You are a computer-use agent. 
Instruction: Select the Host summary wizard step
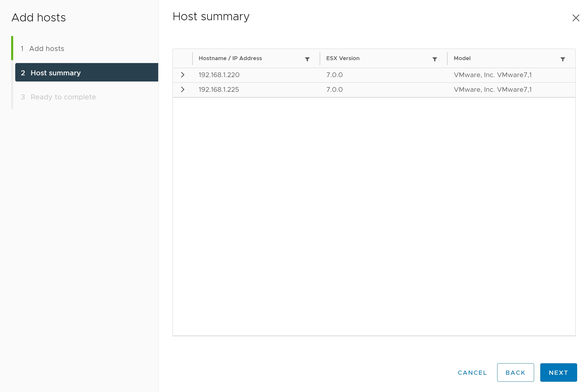pyautogui.click(x=56, y=73)
